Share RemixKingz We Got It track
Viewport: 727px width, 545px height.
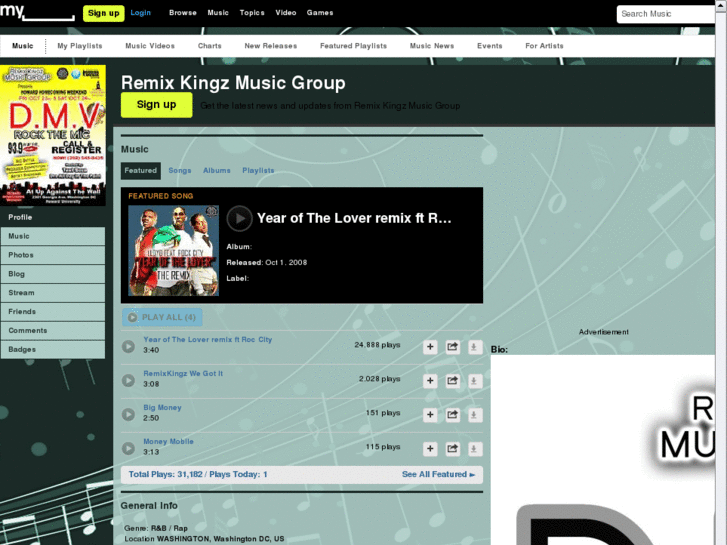tap(453, 381)
